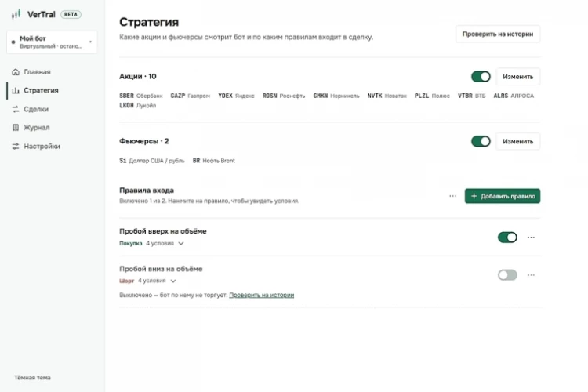Click the NVTK Новатэк ticker
Viewport: 588px width, 392px height.
(387, 96)
